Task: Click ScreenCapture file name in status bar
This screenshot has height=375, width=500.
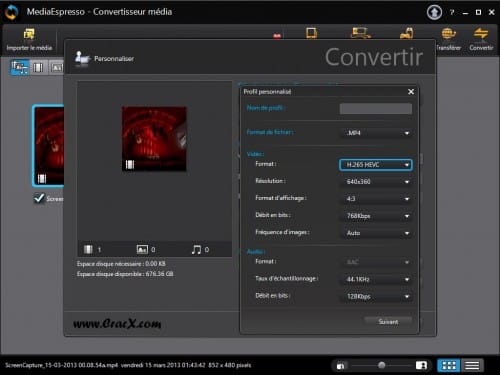Action: [61, 365]
